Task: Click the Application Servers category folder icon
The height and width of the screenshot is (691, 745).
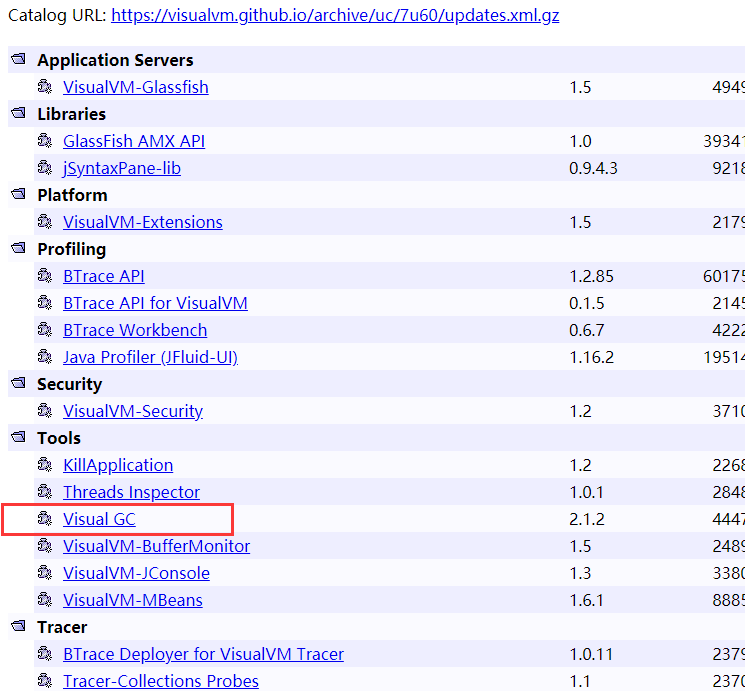Action: (18, 60)
